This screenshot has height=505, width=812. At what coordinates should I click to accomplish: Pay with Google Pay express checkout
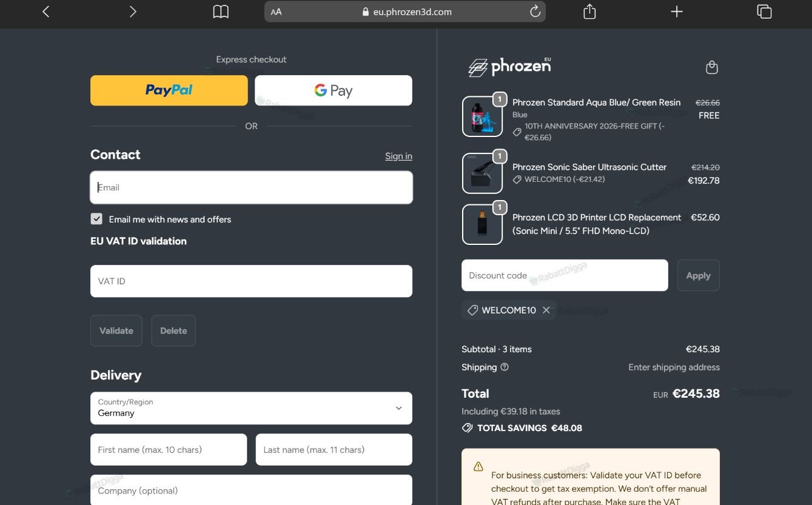pos(334,90)
